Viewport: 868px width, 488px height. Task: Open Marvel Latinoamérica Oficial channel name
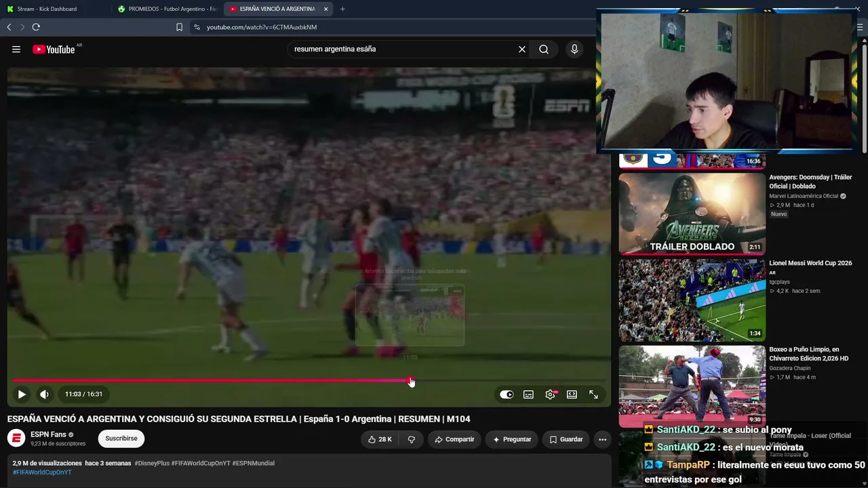coord(804,196)
